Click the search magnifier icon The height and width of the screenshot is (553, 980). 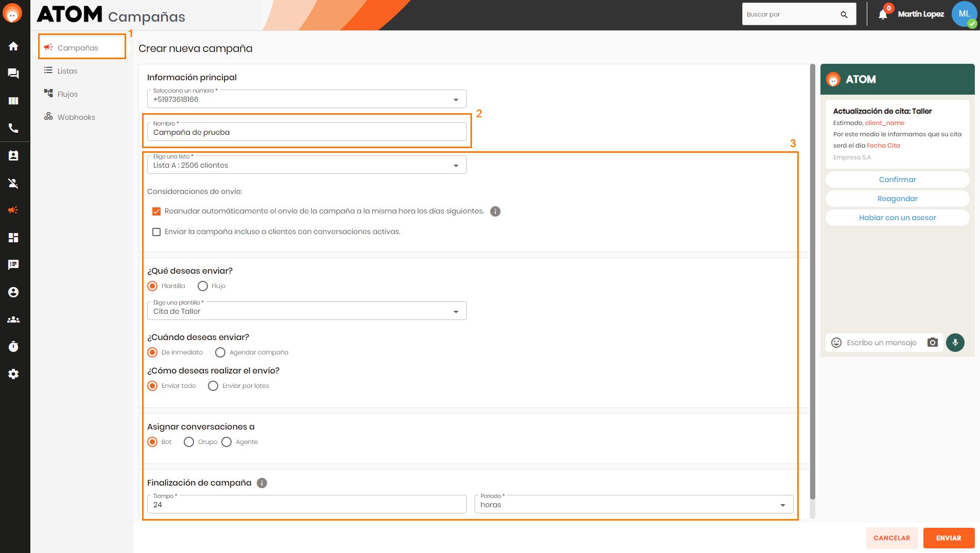(x=844, y=14)
